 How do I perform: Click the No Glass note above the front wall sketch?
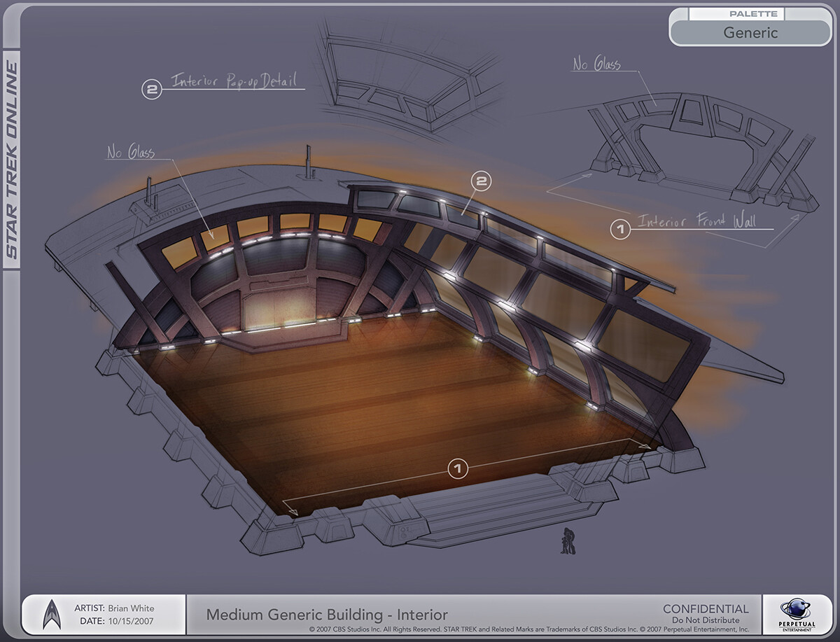[596, 65]
